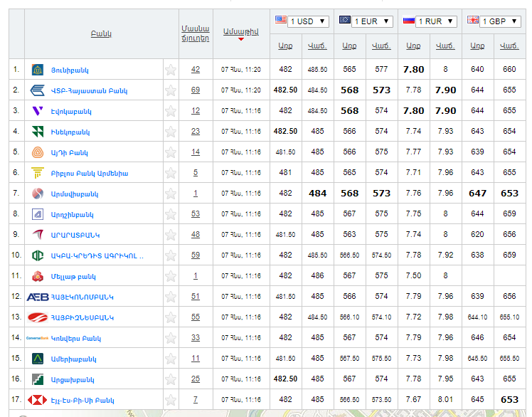Toggle favorite star for Կոնվերս Բանկ

click(171, 338)
